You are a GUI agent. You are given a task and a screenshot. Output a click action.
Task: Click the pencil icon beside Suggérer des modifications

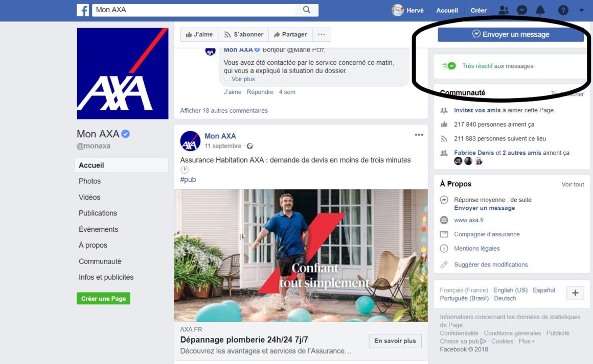(444, 264)
